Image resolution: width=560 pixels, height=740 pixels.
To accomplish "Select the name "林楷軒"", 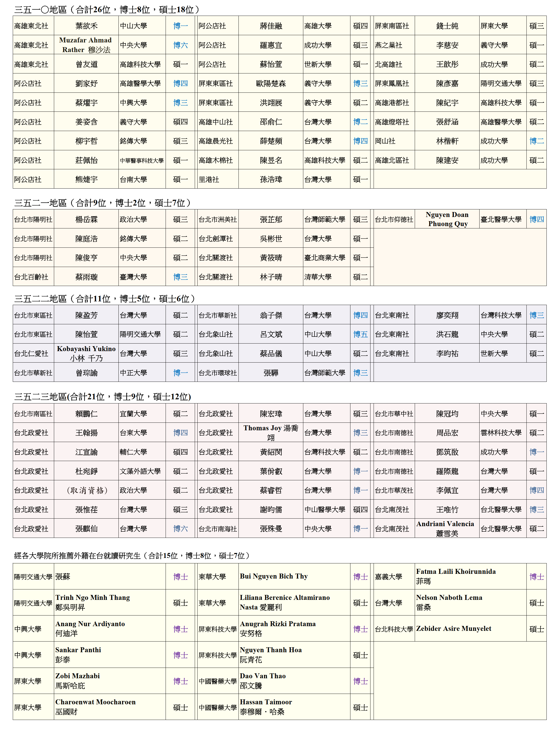I will (447, 141).
